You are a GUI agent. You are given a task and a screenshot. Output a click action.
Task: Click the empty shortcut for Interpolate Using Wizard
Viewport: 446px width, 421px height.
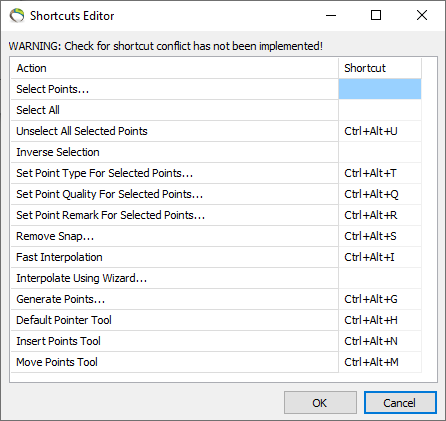click(x=380, y=278)
